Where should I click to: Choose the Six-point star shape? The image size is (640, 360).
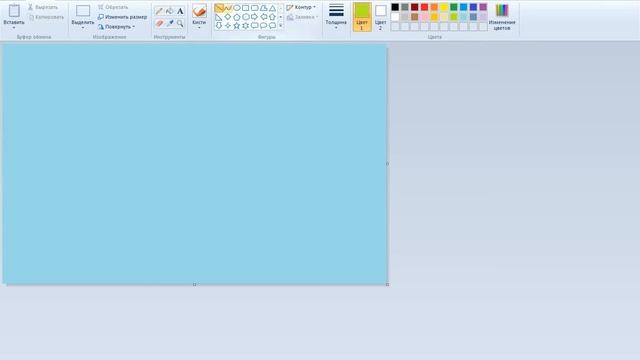pyautogui.click(x=246, y=26)
